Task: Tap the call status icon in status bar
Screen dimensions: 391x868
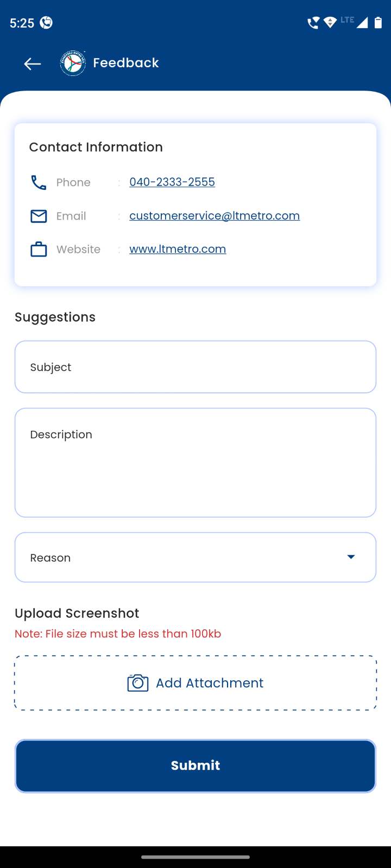Action: click(x=313, y=23)
